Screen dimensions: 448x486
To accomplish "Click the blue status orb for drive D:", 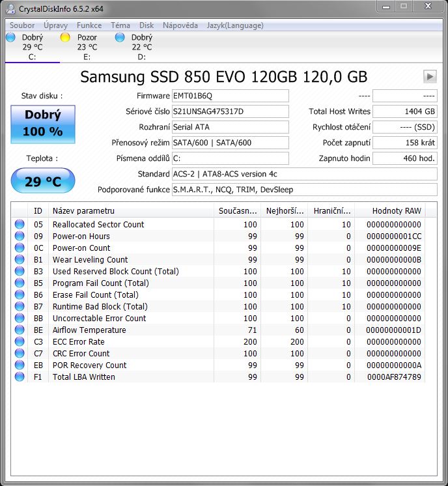I will pyautogui.click(x=120, y=37).
